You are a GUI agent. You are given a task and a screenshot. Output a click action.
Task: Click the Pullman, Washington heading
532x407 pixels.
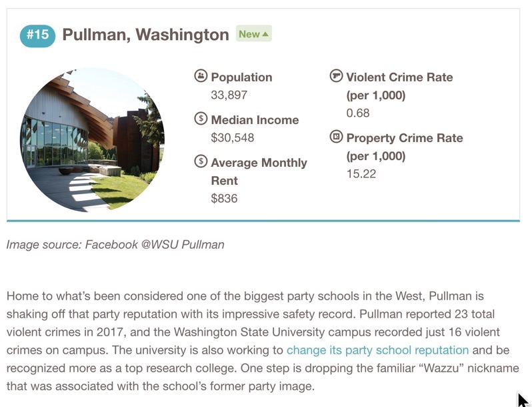145,35
